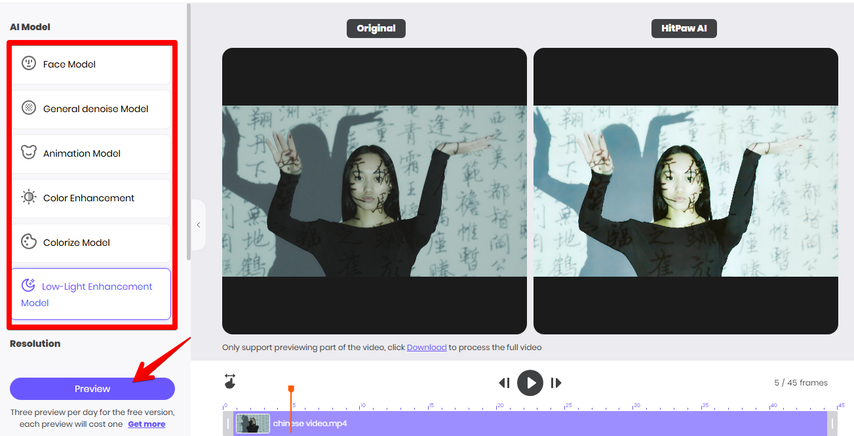Click the HitPaw AI enhanced preview pane
Screen dimensions: 854x436
tap(686, 191)
